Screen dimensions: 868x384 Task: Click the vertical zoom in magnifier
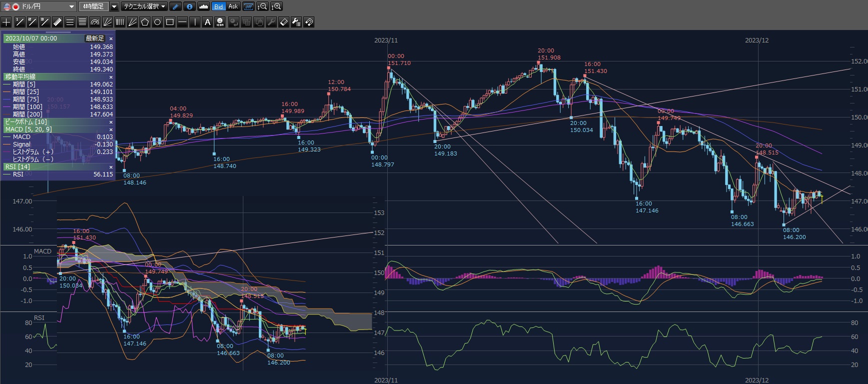point(276,6)
